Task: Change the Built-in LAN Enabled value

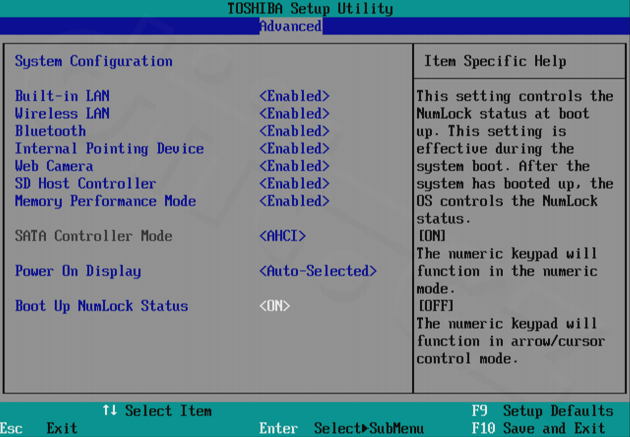Action: click(294, 96)
